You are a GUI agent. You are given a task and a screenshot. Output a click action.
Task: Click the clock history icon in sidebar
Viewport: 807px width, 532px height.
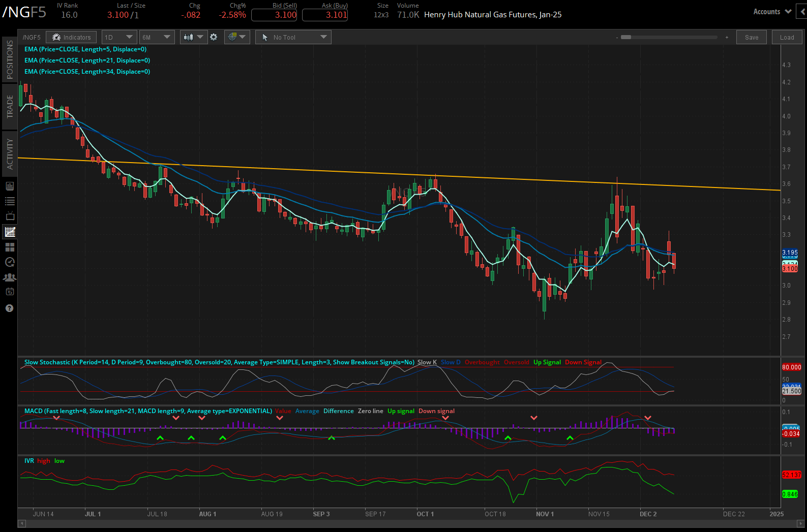coord(10,262)
